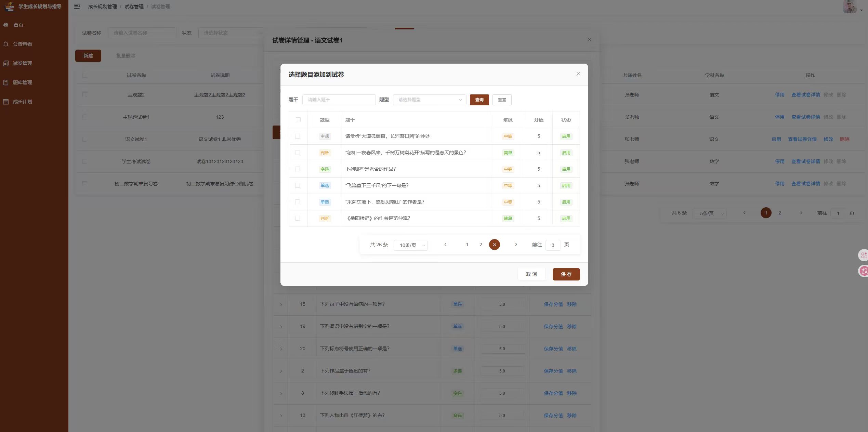Go to next page arrow in dialog pagination

click(516, 245)
